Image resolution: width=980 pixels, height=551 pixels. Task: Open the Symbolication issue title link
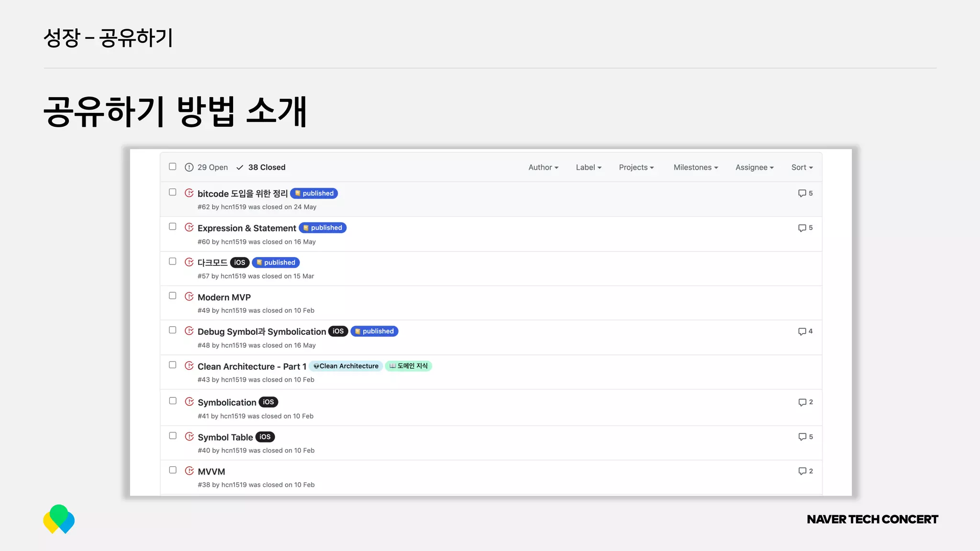pos(227,403)
